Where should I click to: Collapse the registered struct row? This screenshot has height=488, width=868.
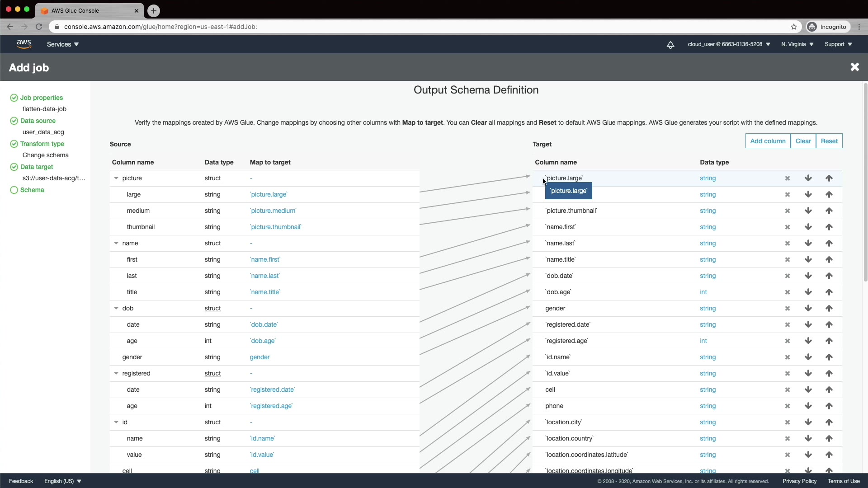(x=116, y=374)
